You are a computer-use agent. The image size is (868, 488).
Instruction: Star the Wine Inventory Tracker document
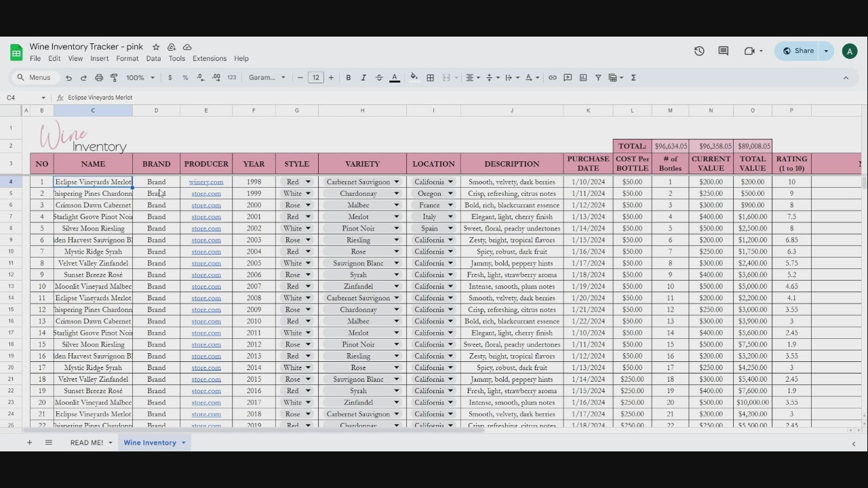point(156,47)
